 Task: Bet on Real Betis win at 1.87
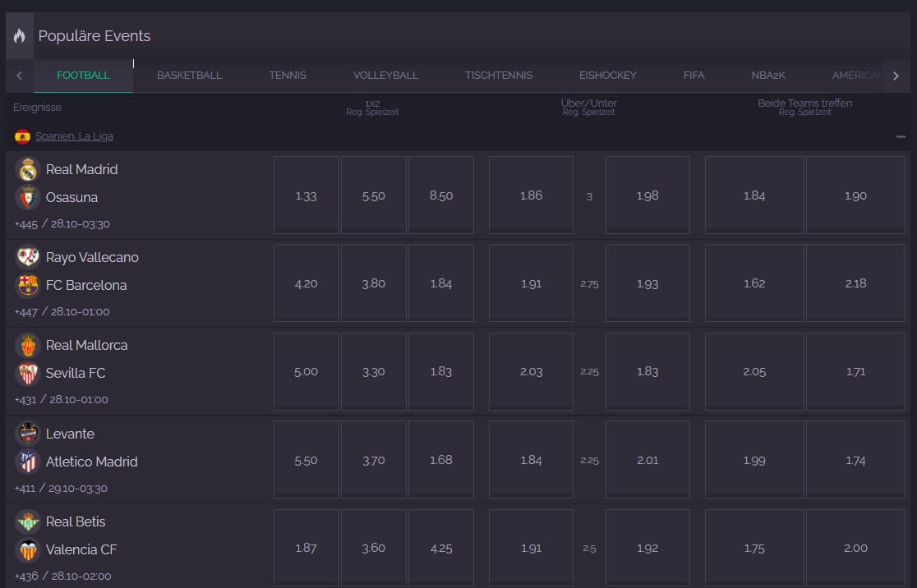coord(306,548)
